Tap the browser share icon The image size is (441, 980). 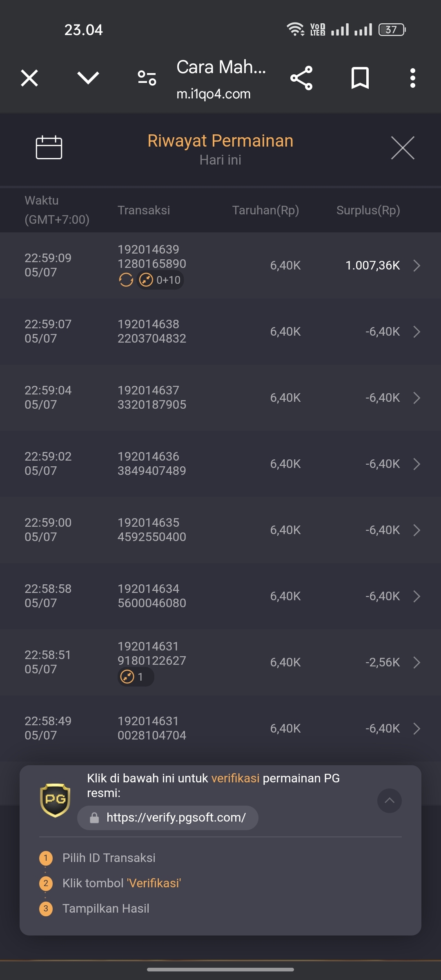tap(301, 78)
